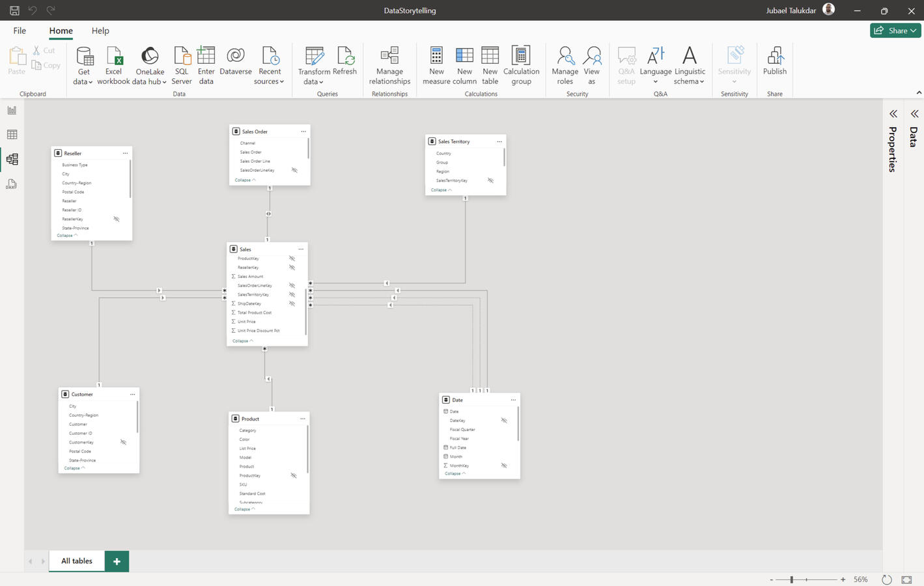The width and height of the screenshot is (924, 586).
Task: Open Manage relationships dialog
Action: tap(389, 66)
